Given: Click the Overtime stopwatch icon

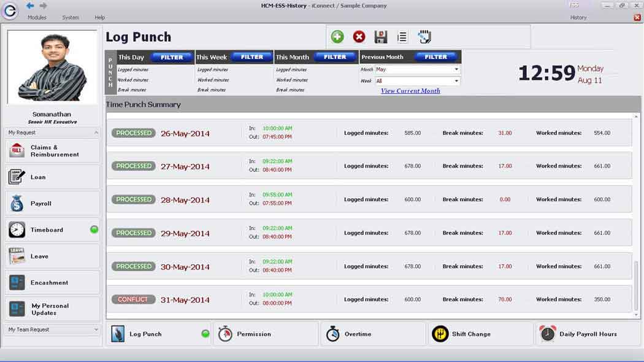Looking at the screenshot, I should pyautogui.click(x=333, y=334).
